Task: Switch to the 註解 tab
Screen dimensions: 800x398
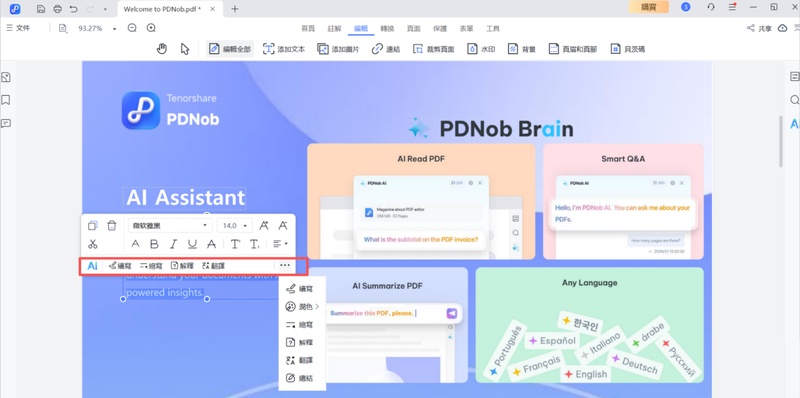Action: (x=334, y=29)
